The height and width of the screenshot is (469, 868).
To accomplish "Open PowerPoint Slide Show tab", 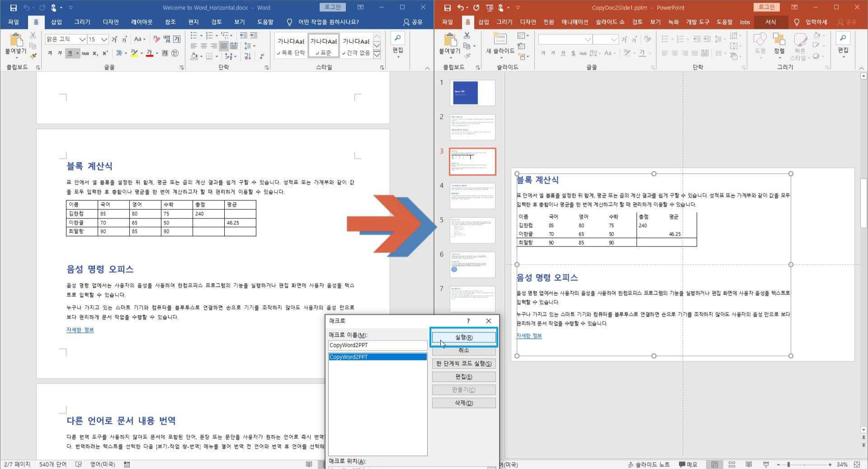I will click(x=610, y=22).
